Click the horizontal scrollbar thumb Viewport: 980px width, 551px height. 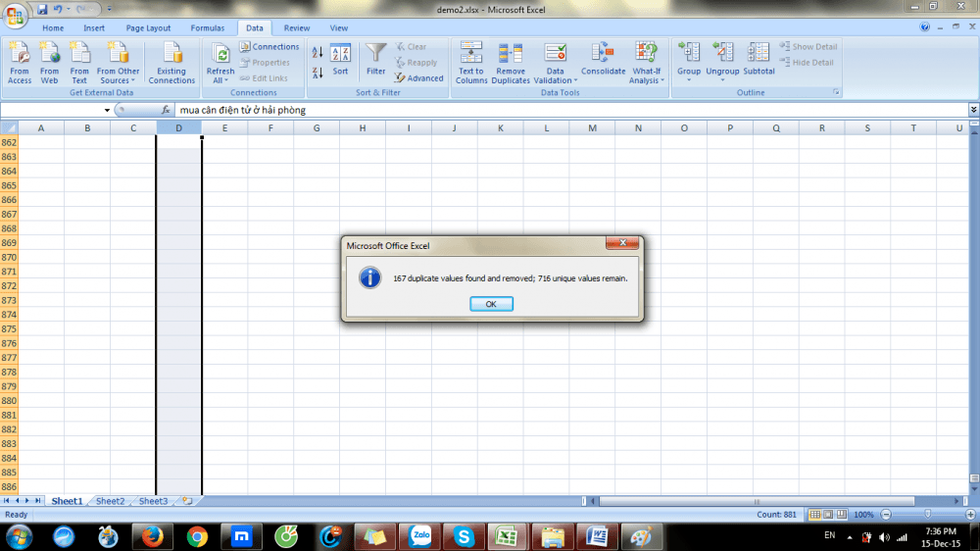tap(757, 501)
